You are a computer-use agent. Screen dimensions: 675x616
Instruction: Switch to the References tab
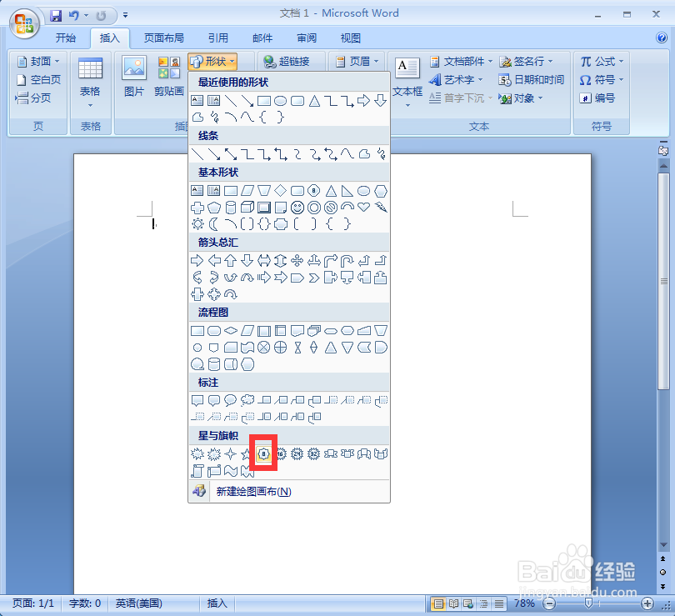point(217,38)
